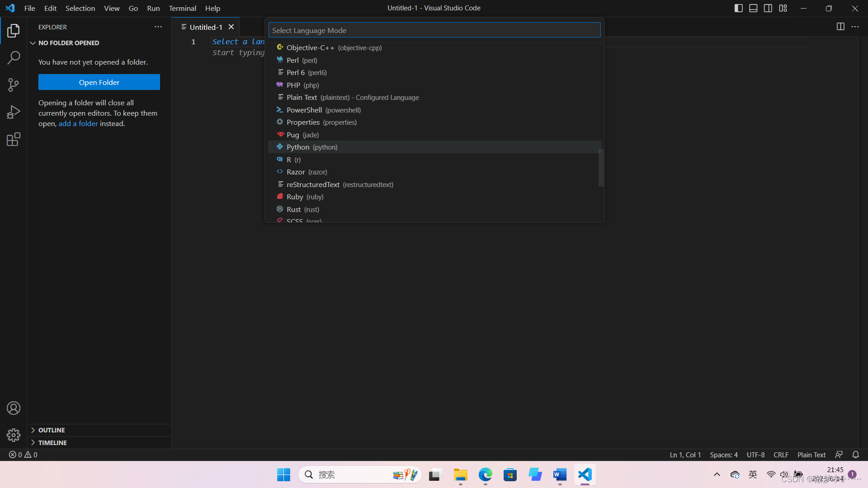Toggle Primary Side Bar visibility
Image resolution: width=868 pixels, height=488 pixels.
click(x=739, y=8)
